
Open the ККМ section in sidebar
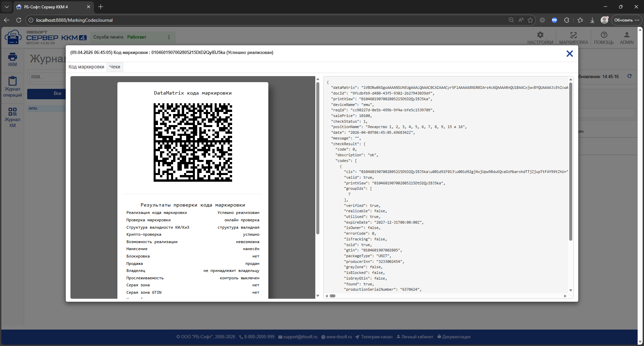point(12,60)
